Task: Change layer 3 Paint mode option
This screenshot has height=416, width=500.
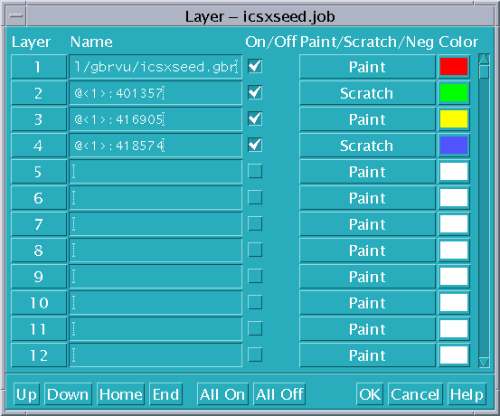Action: click(367, 119)
